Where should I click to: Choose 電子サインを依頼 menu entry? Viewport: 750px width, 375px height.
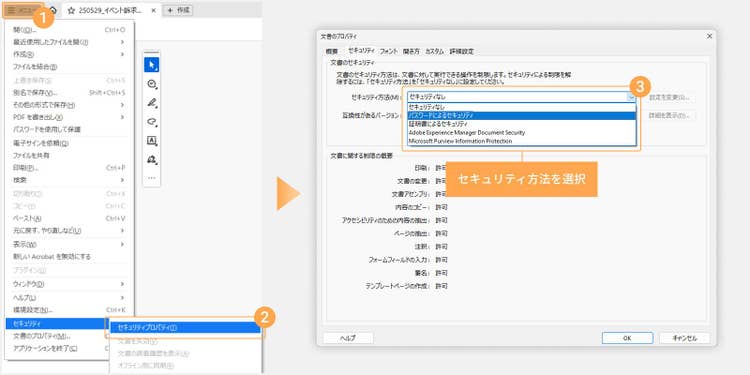coord(70,143)
